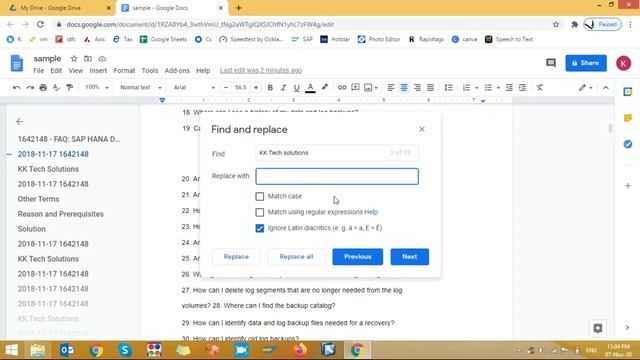Image resolution: width=640 pixels, height=360 pixels.
Task: Select the paint format tool
Action: pyautogui.click(x=70, y=87)
